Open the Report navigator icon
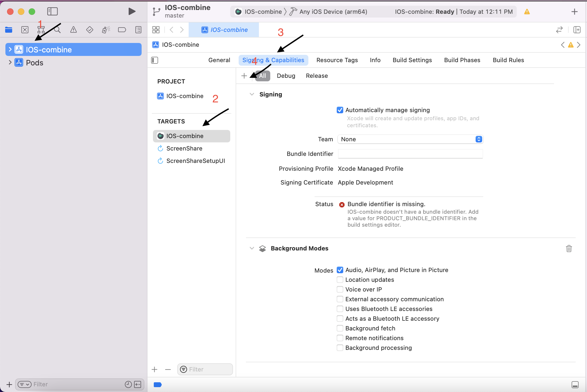The width and height of the screenshot is (587, 392). (x=138, y=30)
